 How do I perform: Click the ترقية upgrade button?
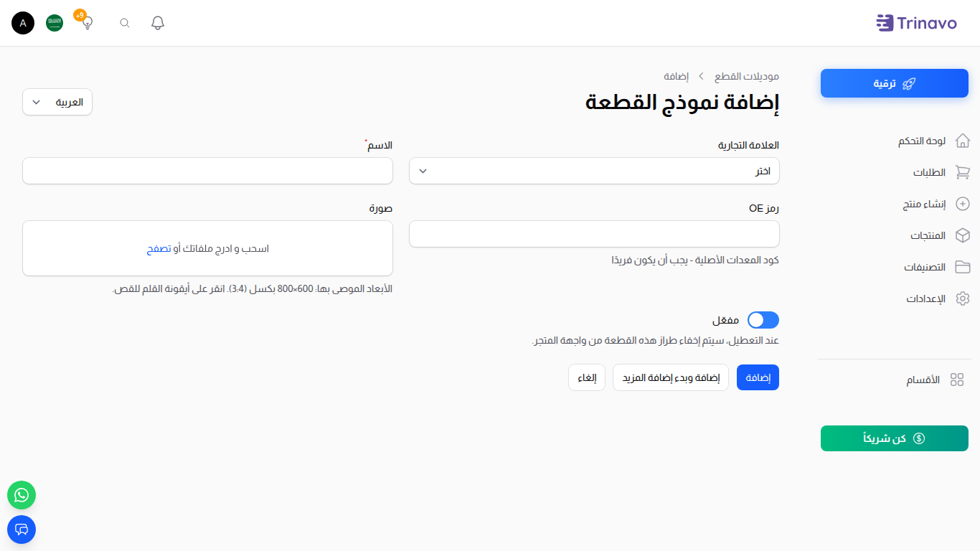(x=895, y=83)
